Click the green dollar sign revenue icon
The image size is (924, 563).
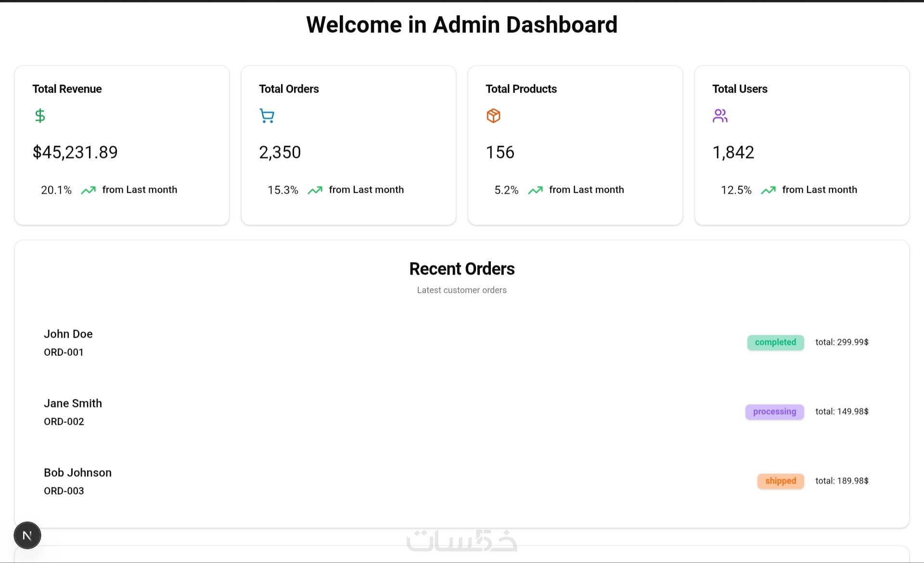pos(40,116)
